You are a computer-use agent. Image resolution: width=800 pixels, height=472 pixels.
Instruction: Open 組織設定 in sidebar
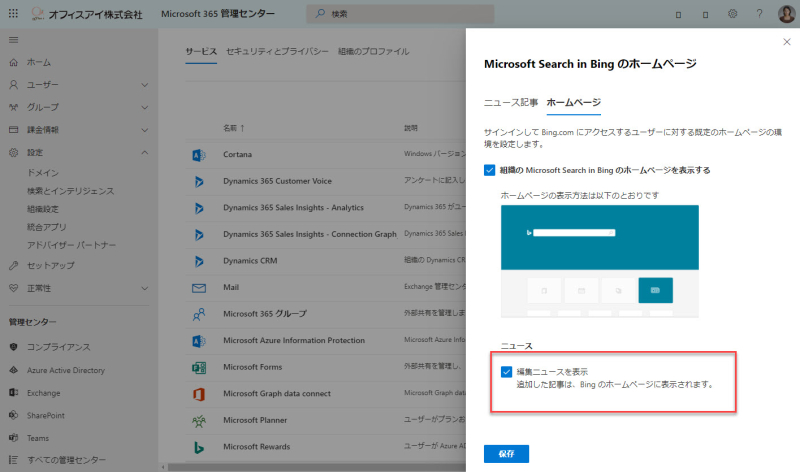(x=43, y=209)
